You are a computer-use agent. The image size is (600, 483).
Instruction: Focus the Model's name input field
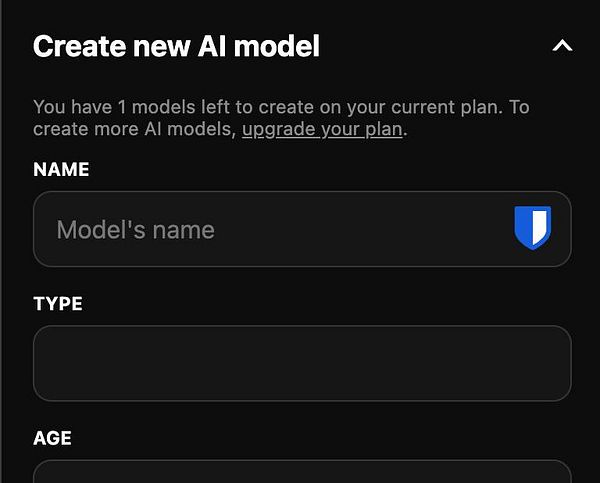click(302, 229)
